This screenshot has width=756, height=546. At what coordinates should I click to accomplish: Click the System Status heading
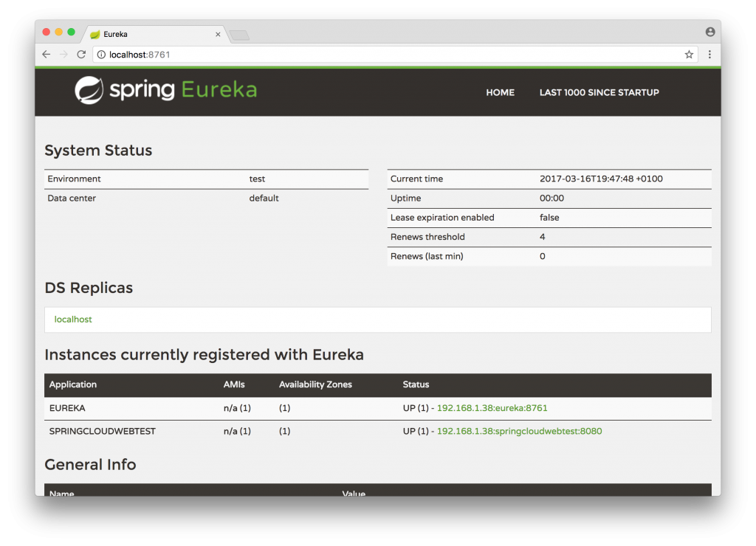pyautogui.click(x=98, y=151)
